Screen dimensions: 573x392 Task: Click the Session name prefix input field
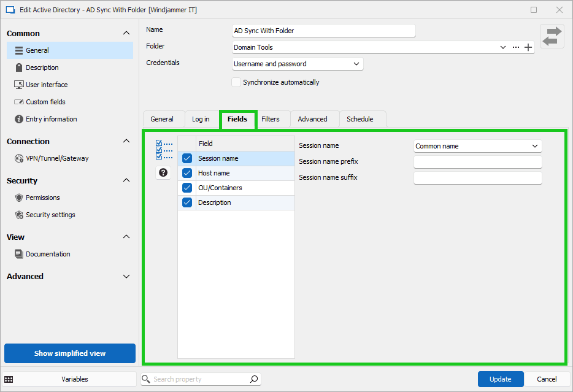[477, 162]
